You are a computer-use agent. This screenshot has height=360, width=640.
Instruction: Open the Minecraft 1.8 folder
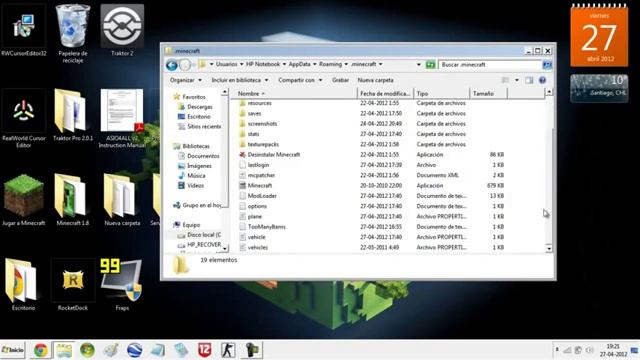73,200
